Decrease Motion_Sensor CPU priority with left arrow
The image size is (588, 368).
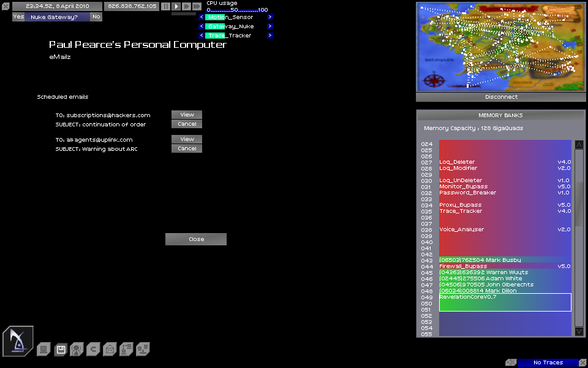(x=201, y=17)
